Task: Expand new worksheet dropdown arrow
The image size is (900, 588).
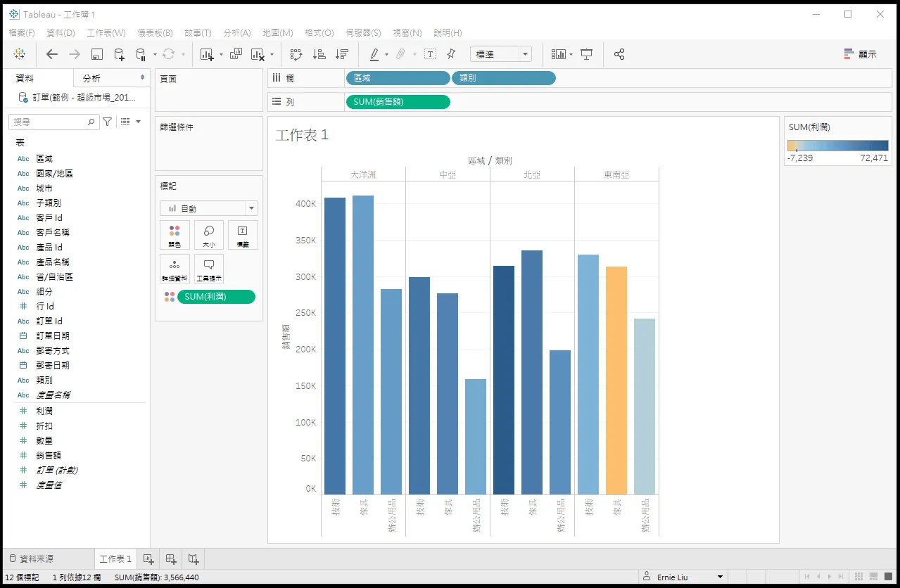Action: (221, 54)
